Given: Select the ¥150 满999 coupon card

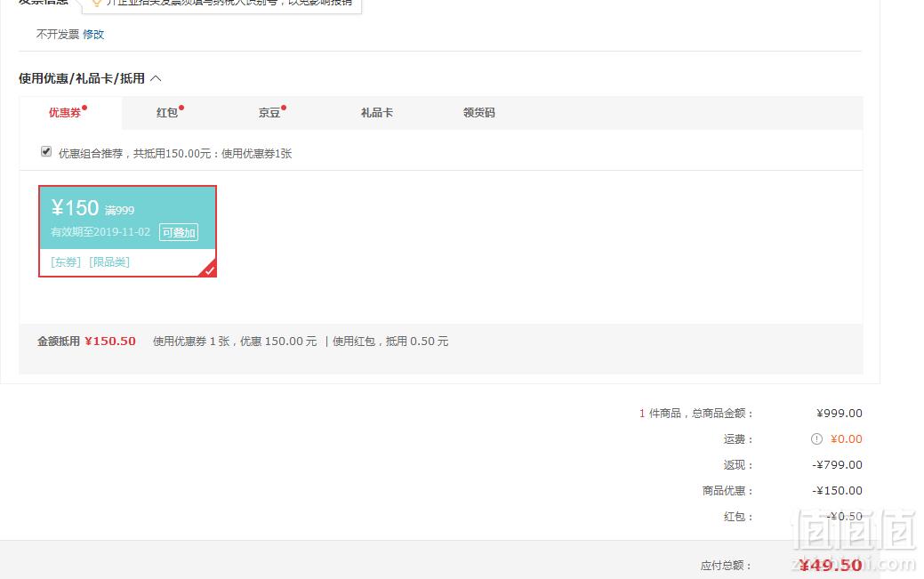Looking at the screenshot, I should (x=127, y=231).
